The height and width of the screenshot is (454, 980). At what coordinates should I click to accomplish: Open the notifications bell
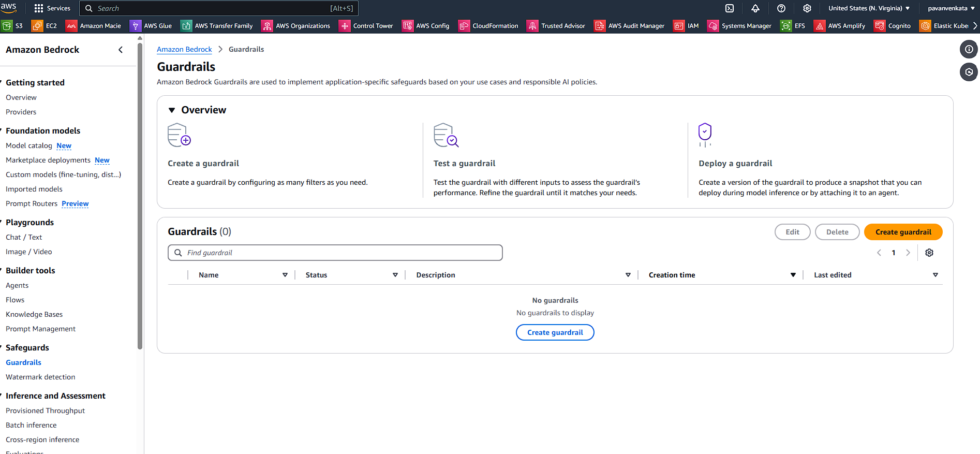755,8
